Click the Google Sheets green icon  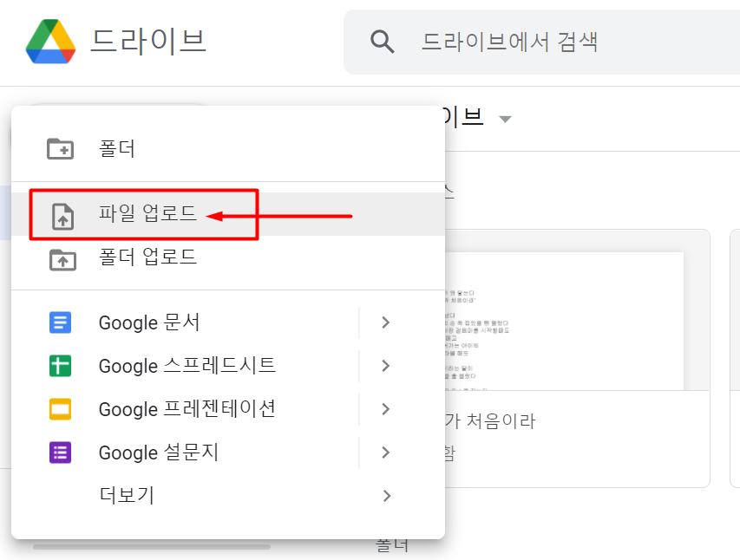click(x=61, y=366)
